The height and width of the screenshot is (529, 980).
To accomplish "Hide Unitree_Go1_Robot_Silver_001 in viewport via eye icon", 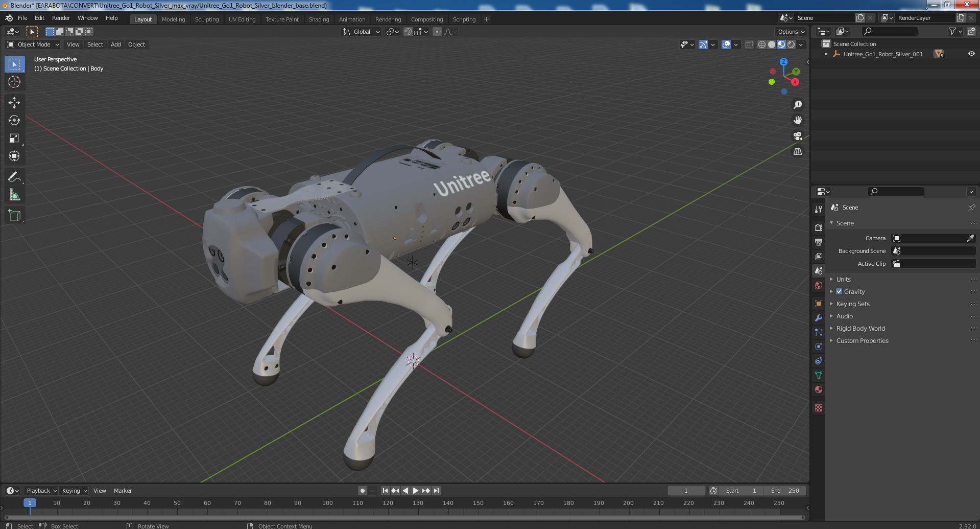I will (971, 54).
